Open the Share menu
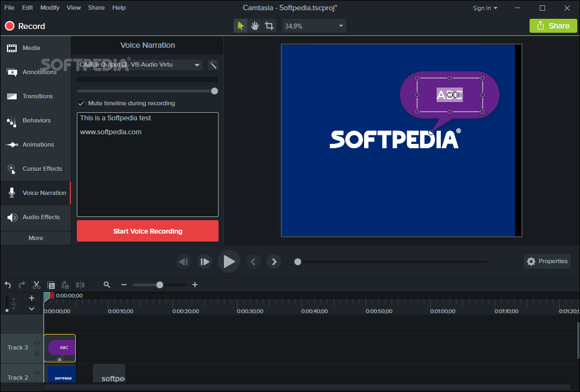The width and height of the screenshot is (580, 392). click(96, 8)
